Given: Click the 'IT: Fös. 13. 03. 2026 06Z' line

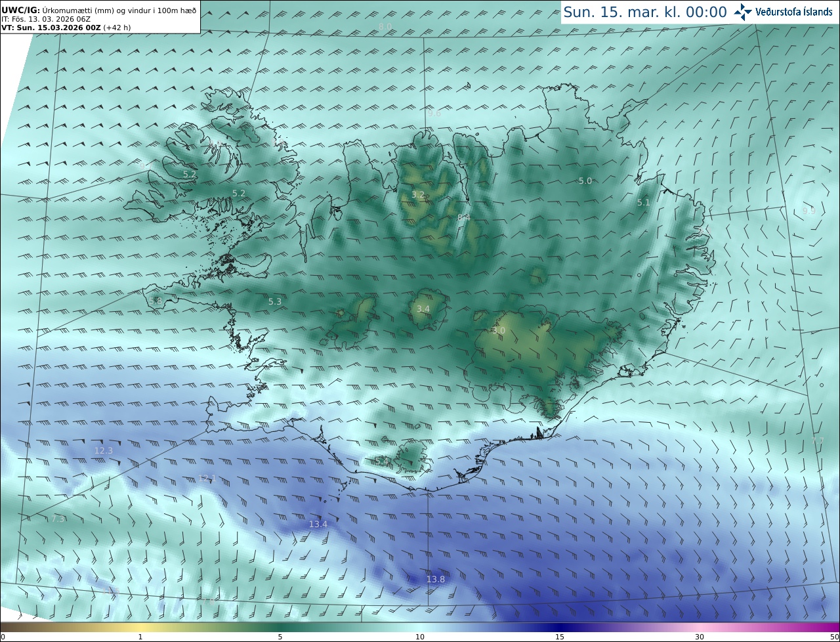Looking at the screenshot, I should pos(46,20).
